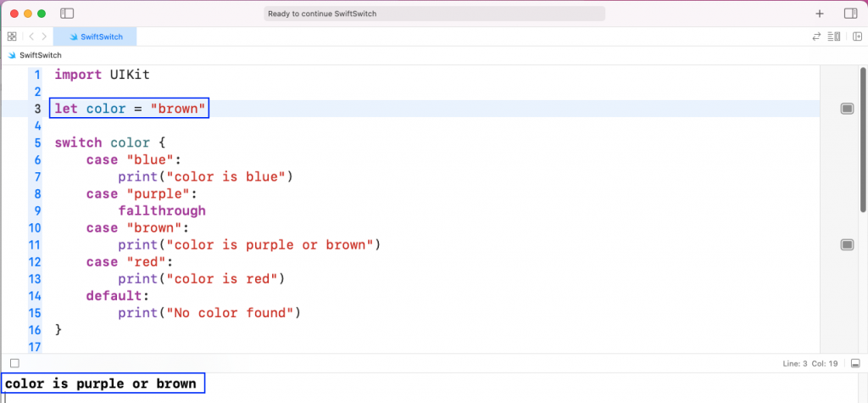Click the Ready to continue SwiftSwitch status field

click(434, 14)
